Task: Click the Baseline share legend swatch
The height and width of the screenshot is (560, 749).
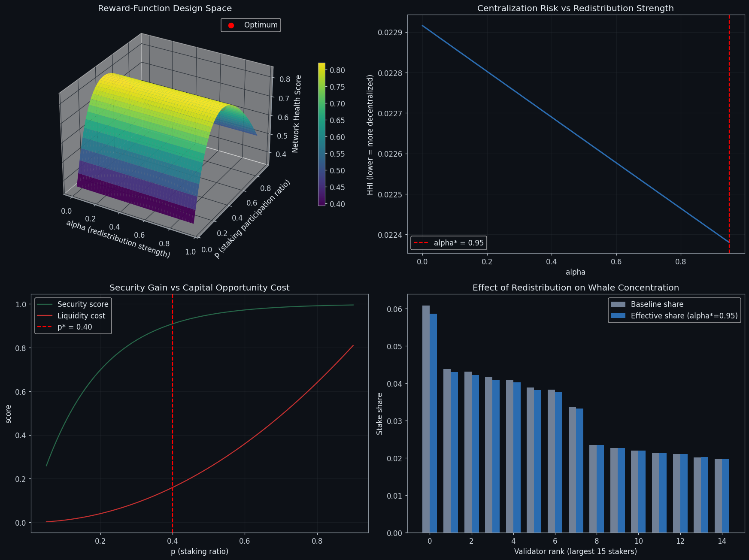Action: [618, 304]
